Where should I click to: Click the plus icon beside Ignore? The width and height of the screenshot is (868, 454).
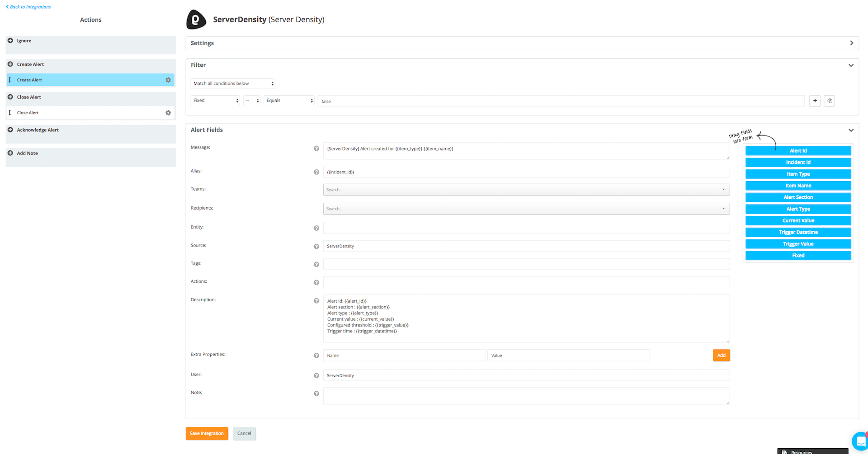(10, 41)
